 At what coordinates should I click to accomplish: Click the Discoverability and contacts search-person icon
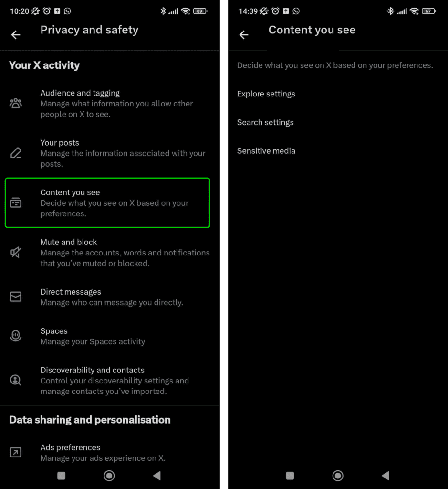click(16, 380)
